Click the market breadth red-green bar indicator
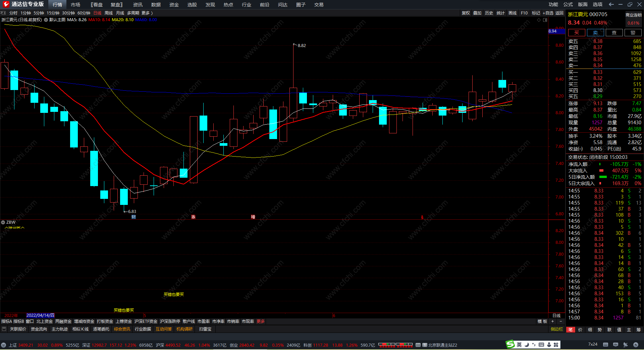The width and height of the screenshot is (644, 350). click(395, 345)
